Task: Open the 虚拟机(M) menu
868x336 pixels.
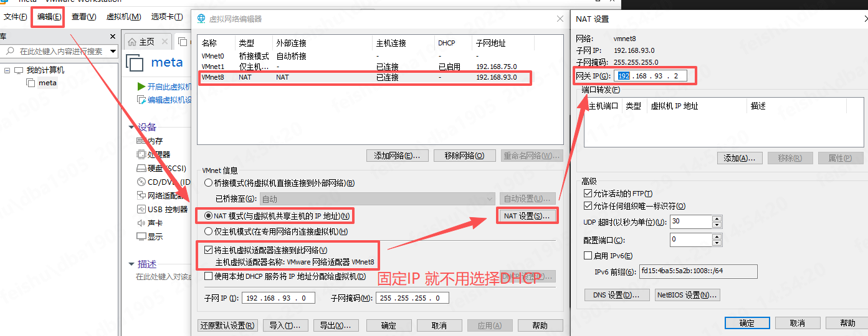Action: click(123, 17)
